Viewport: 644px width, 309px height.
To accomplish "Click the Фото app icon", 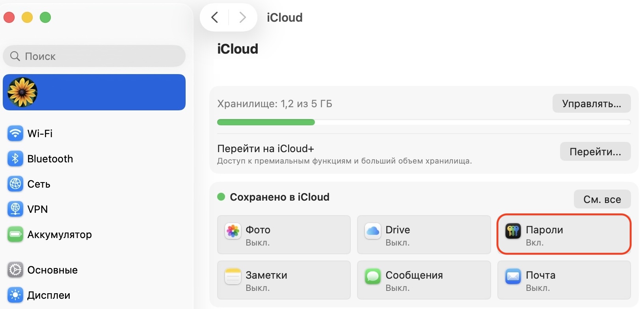I will click(233, 231).
